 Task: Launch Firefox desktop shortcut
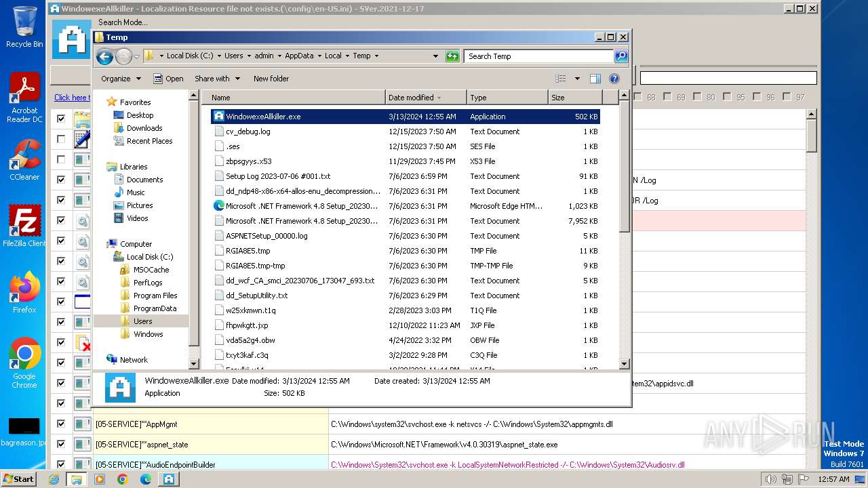click(24, 292)
